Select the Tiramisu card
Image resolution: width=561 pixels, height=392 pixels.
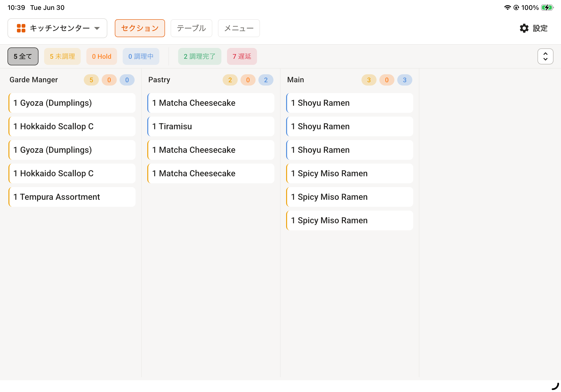211,126
